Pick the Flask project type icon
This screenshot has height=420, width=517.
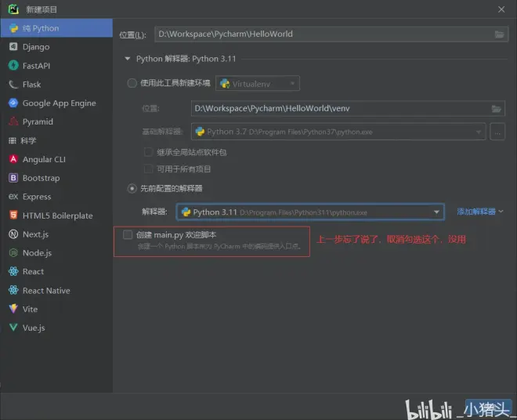coord(13,85)
